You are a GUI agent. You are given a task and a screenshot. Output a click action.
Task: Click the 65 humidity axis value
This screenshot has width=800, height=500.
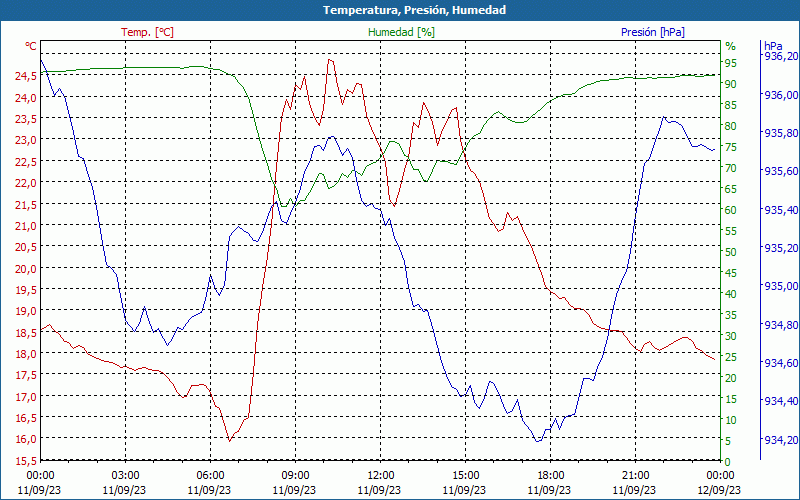coord(731,189)
